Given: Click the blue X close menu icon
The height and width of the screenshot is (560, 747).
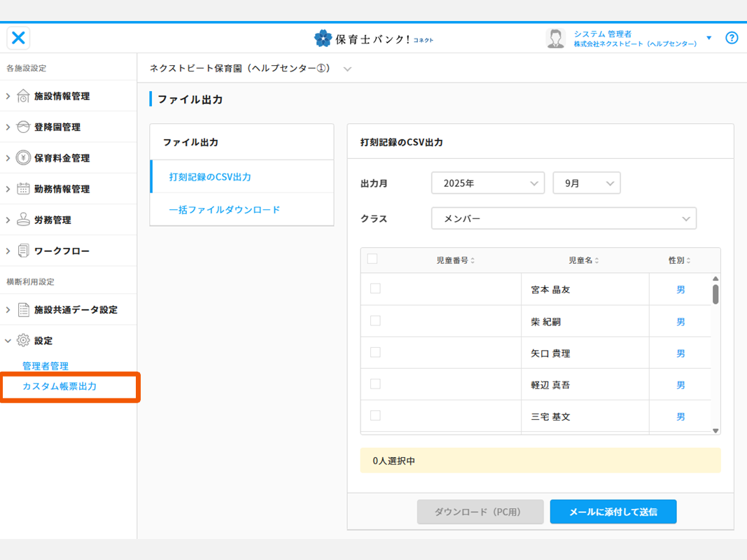Looking at the screenshot, I should pyautogui.click(x=19, y=38).
